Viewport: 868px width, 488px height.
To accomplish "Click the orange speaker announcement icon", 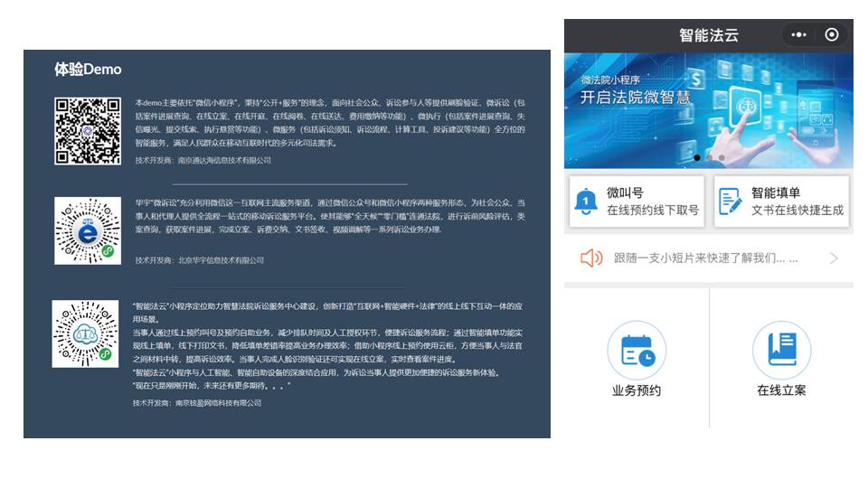I will (x=591, y=258).
